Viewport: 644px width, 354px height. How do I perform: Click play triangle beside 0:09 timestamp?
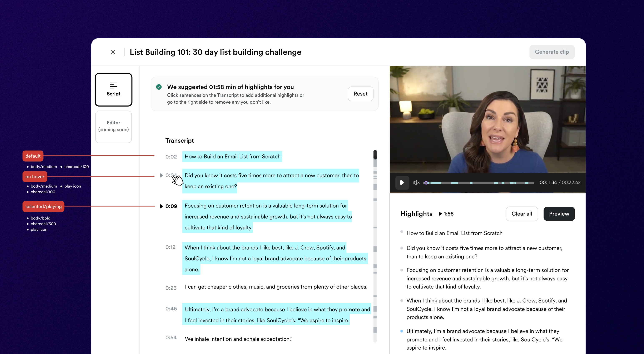tap(162, 206)
